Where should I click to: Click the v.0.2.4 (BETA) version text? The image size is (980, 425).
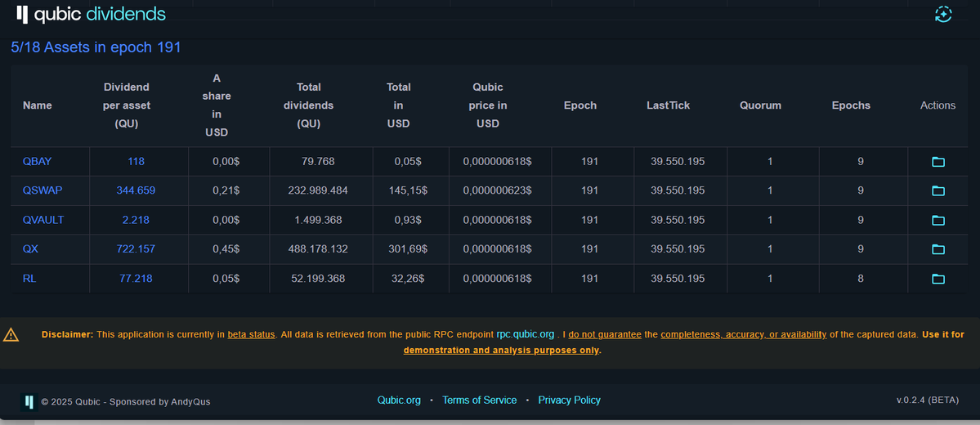click(x=928, y=400)
